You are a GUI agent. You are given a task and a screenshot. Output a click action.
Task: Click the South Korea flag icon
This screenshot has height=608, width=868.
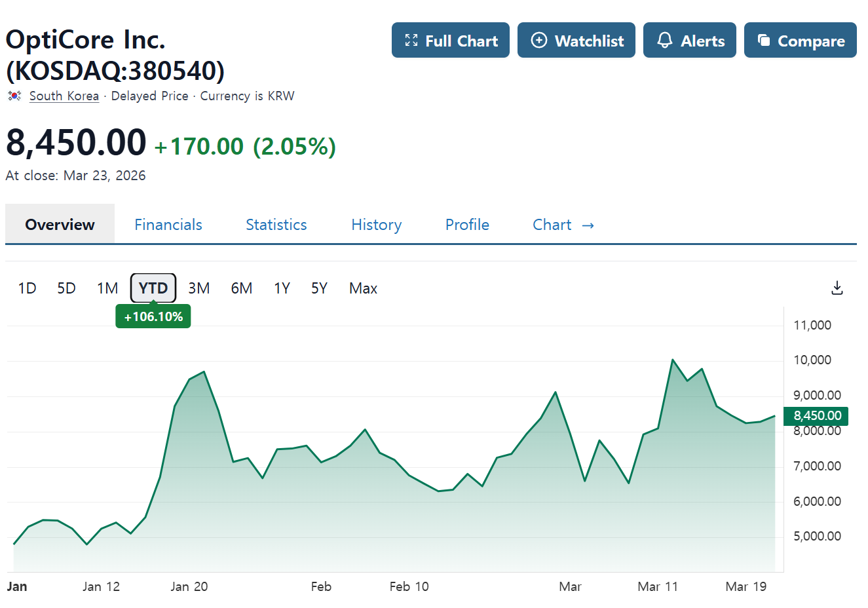coord(14,96)
